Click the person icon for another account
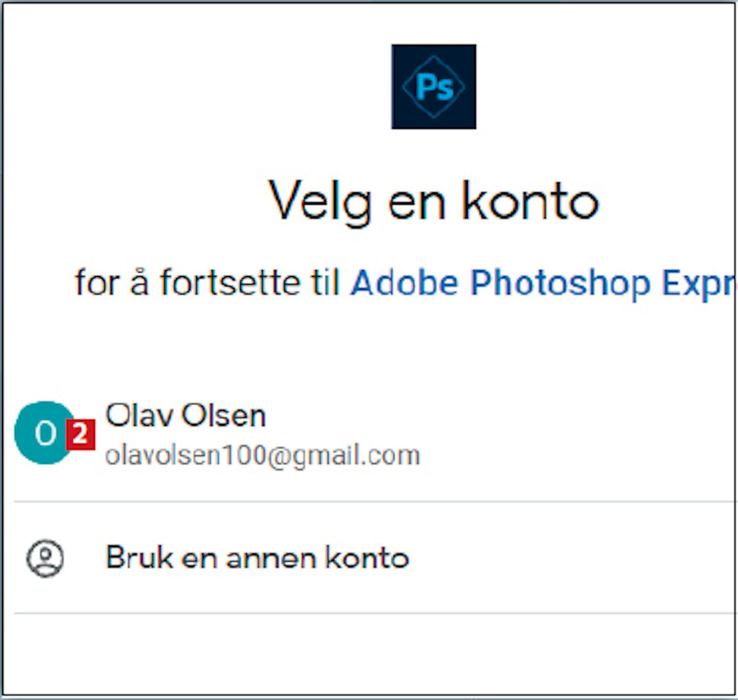Image resolution: width=738 pixels, height=700 pixels. tap(45, 558)
